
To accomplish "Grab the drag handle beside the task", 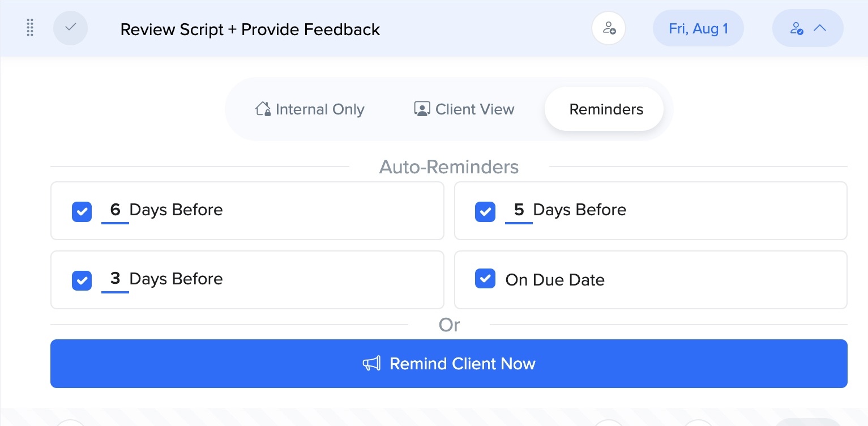I will point(31,28).
